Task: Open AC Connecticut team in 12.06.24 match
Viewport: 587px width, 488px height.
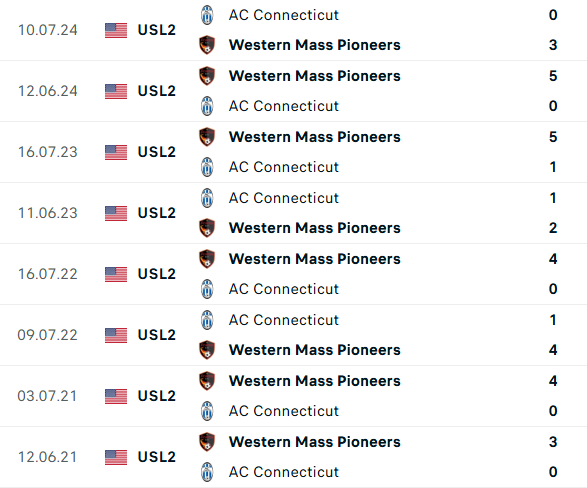Action: point(284,106)
